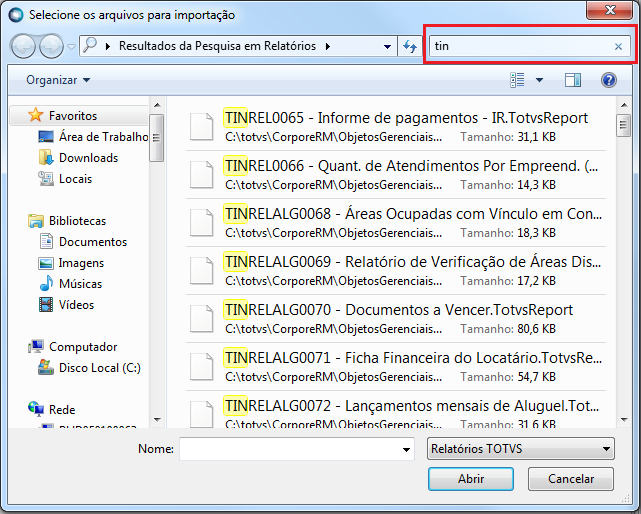641x514 pixels.
Task: Click the search magnifier icon in address bar
Action: (90, 45)
